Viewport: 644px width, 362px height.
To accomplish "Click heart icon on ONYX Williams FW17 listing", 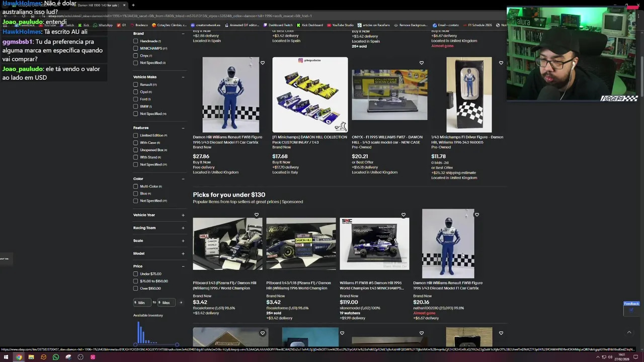I will (x=421, y=63).
